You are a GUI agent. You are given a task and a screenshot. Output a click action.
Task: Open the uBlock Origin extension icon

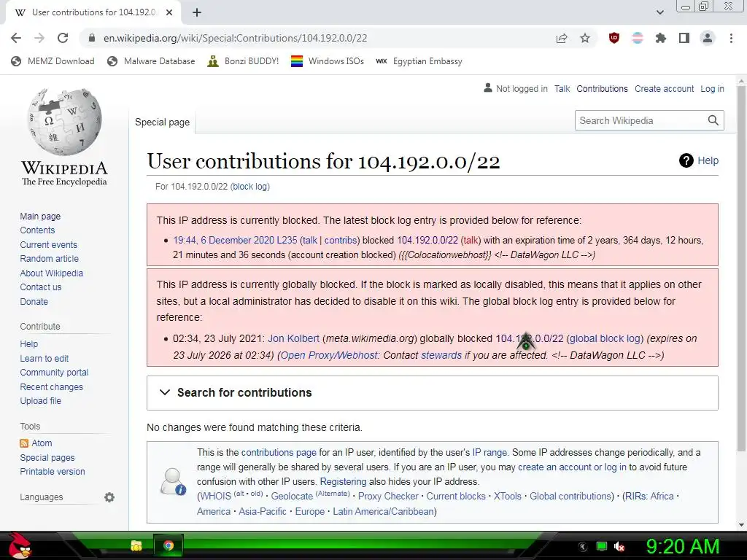pyautogui.click(x=614, y=38)
